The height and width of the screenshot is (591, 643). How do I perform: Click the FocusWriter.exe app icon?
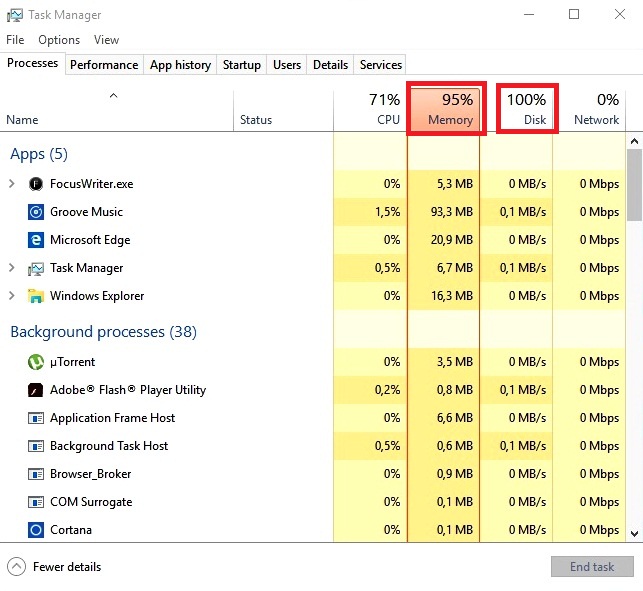pos(36,184)
